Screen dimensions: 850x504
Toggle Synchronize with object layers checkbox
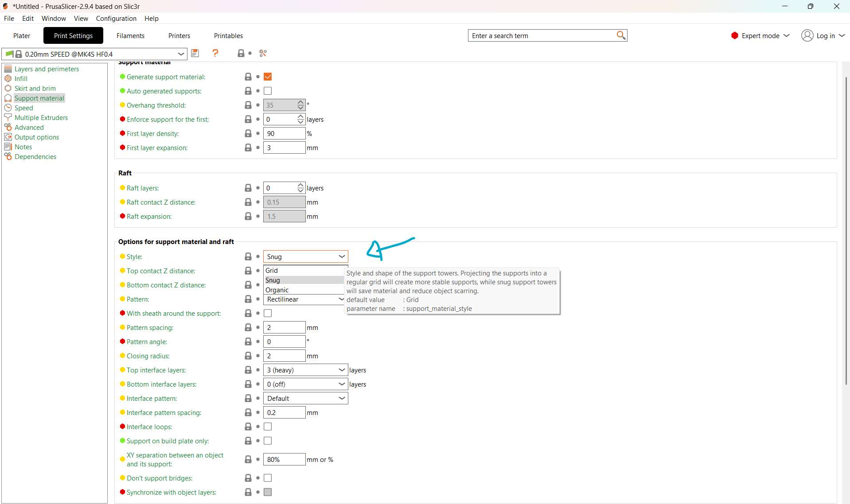[268, 492]
